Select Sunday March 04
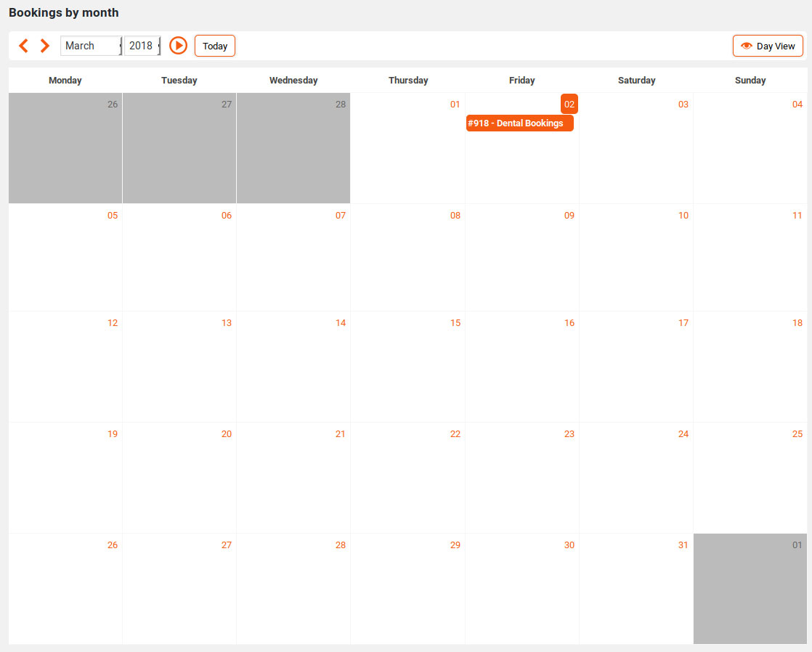Image resolution: width=812 pixels, height=652 pixels. point(750,148)
